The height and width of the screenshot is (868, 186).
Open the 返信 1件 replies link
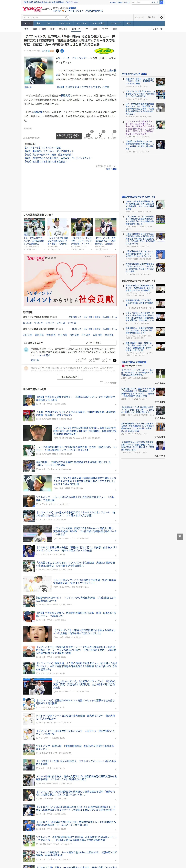(x=35, y=361)
